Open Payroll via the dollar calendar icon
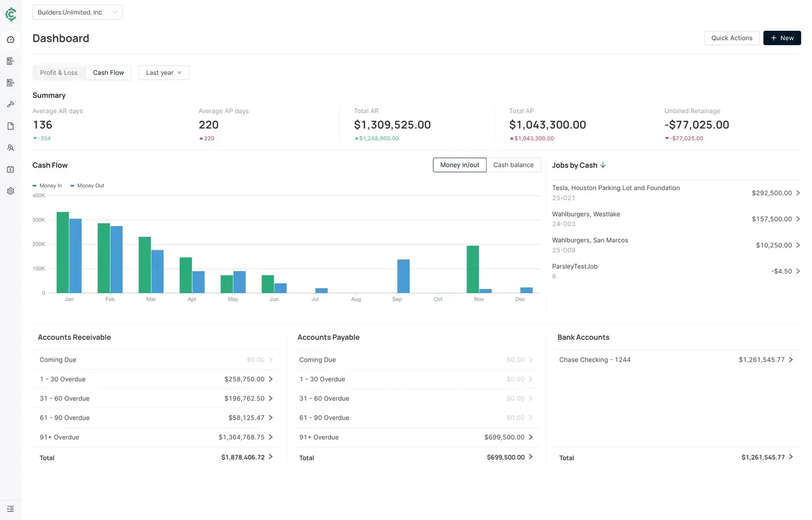Viewport: 812px width, 520px height. (10, 169)
